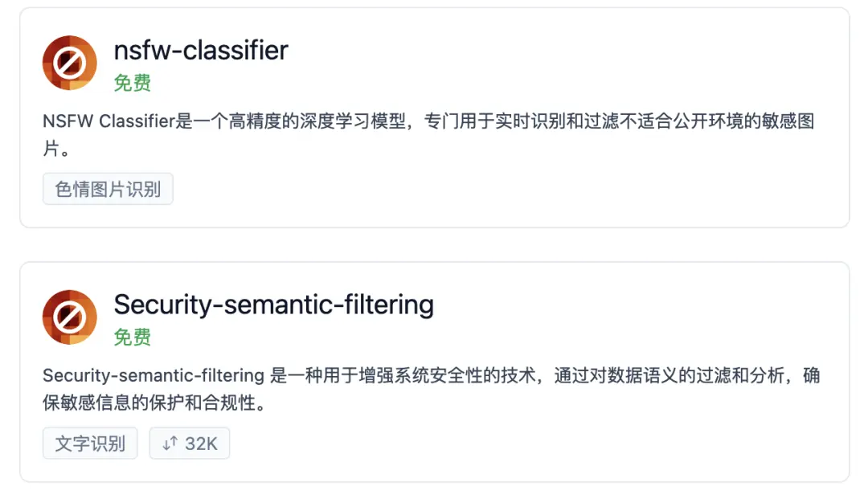Click the nsfw-classifier prohibition logo icon
The height and width of the screenshot is (495, 868).
[x=70, y=63]
